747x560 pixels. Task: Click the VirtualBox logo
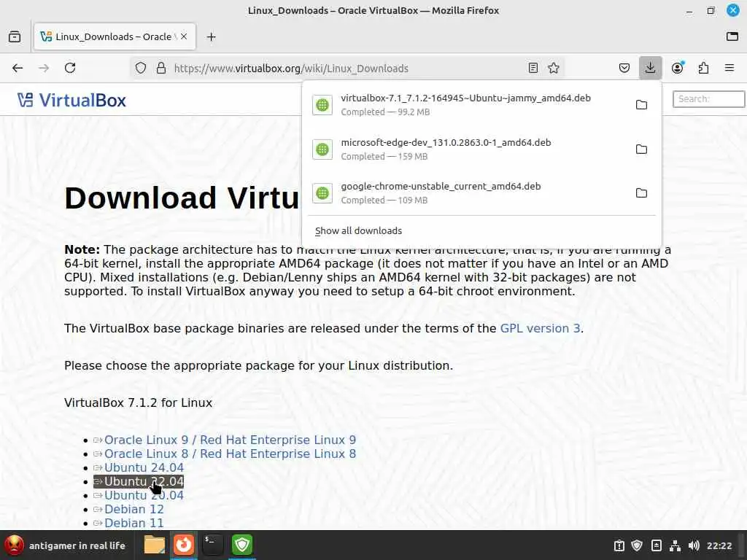point(71,100)
